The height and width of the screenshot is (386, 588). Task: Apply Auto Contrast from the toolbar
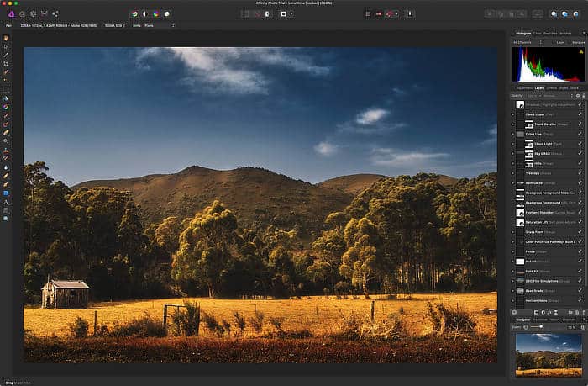pyautogui.click(x=145, y=14)
